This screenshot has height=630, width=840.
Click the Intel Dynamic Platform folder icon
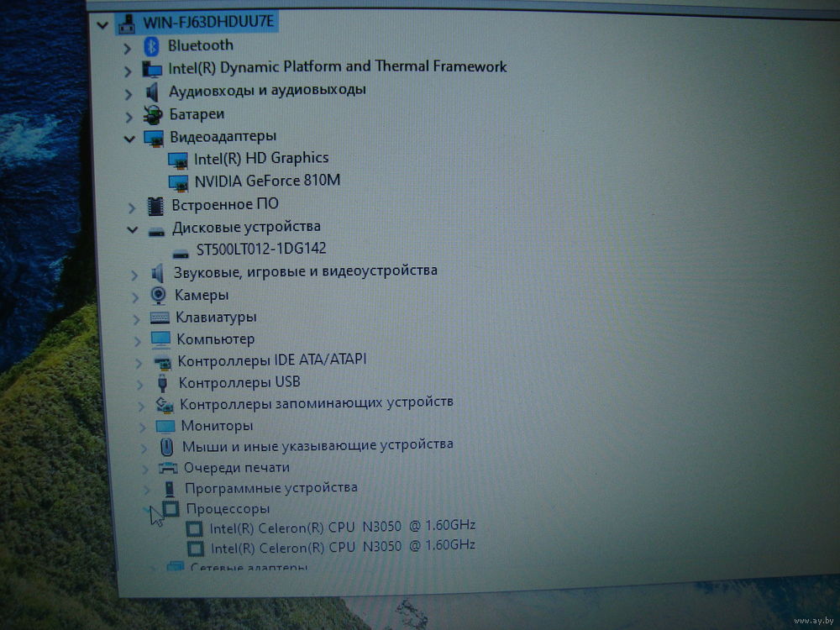coord(152,69)
